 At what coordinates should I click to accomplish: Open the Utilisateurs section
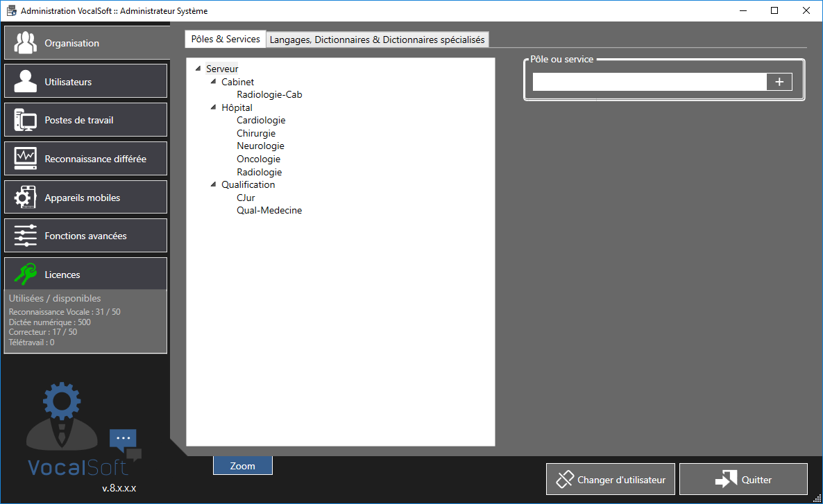85,81
